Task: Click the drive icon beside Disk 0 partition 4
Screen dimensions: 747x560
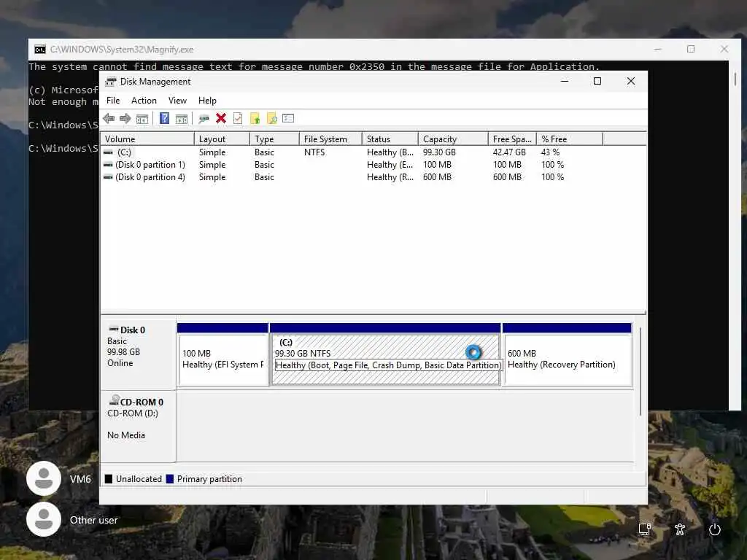Action: pos(108,177)
